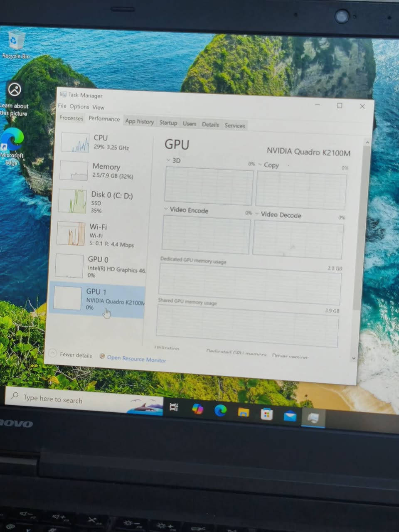Open the Copilot taskbar icon
This screenshot has height=532, width=399.
coord(197,409)
